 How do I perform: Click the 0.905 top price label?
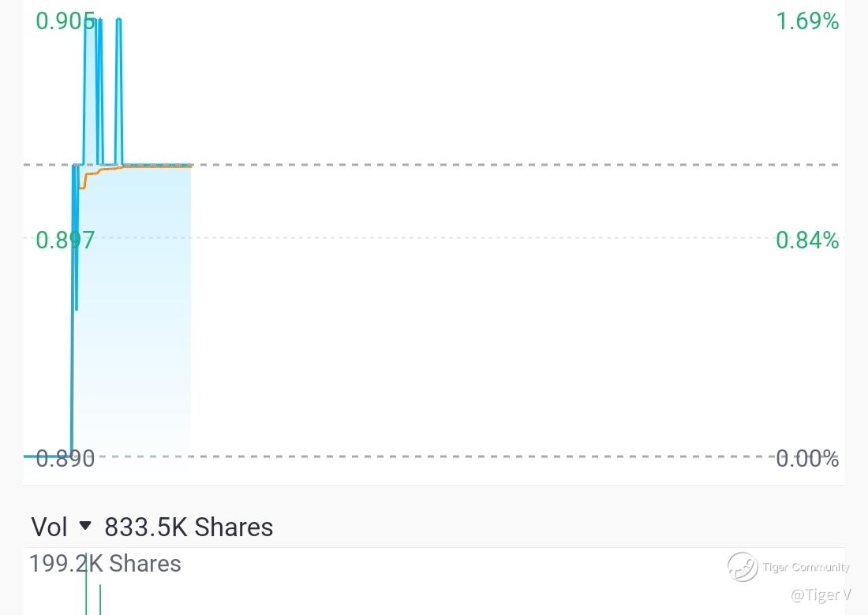click(65, 21)
